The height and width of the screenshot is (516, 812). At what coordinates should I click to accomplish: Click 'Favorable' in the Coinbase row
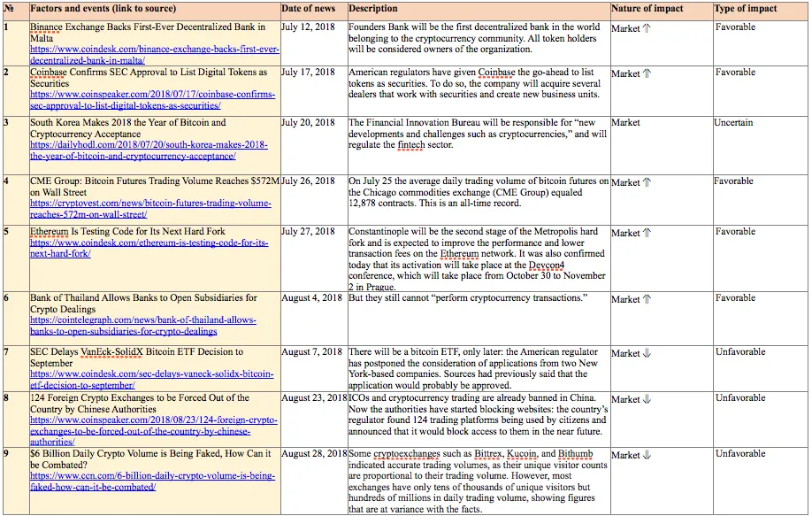[x=735, y=72]
